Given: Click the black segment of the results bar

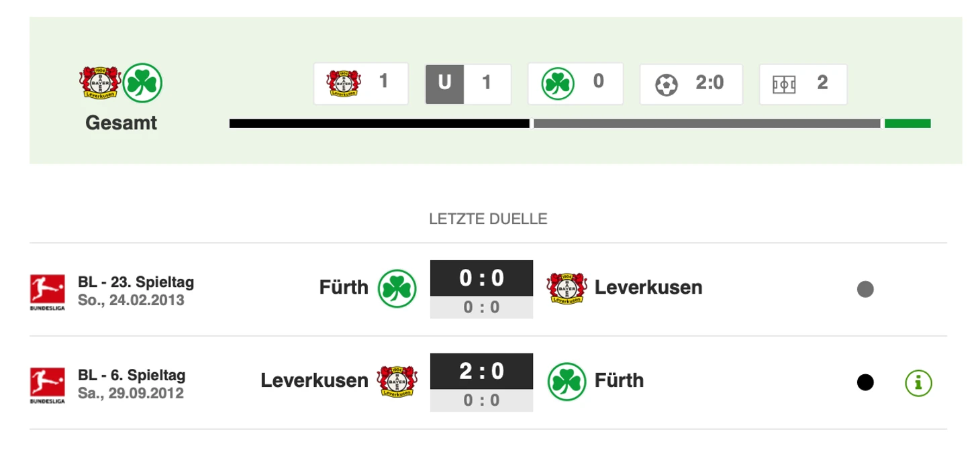Looking at the screenshot, I should [x=379, y=123].
